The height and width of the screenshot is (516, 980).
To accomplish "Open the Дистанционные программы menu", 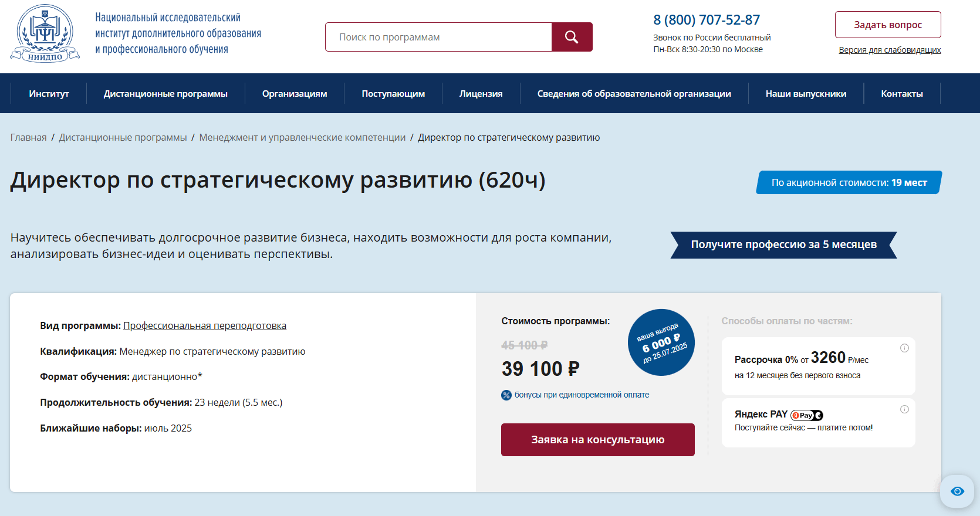I will (x=165, y=94).
